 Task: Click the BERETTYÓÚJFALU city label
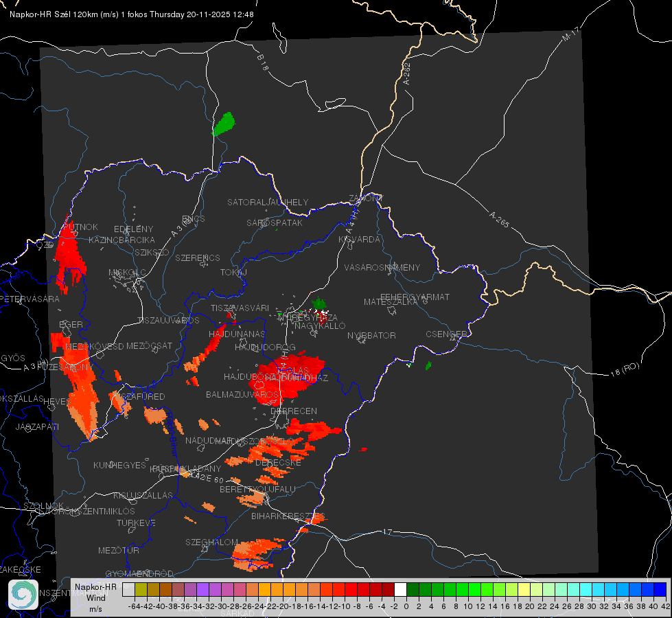click(x=257, y=489)
